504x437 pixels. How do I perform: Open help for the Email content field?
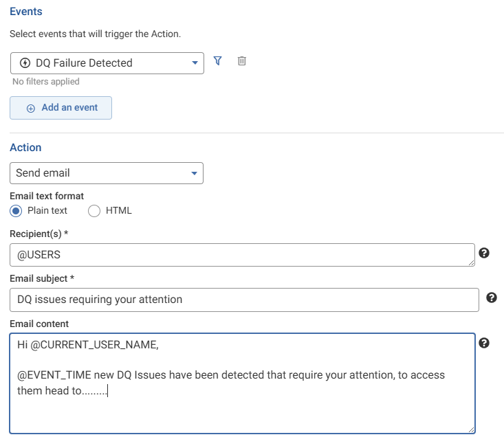point(483,343)
